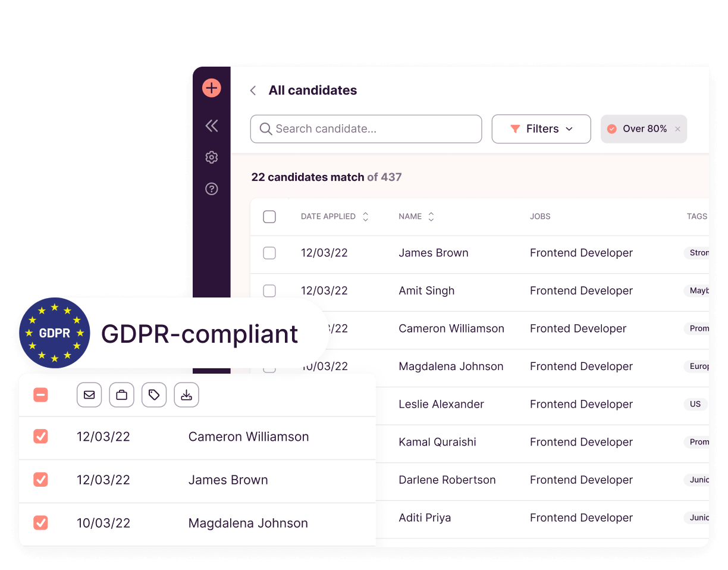Sort by Name column
Image resolution: width=728 pixels, height=570 pixels.
431,217
